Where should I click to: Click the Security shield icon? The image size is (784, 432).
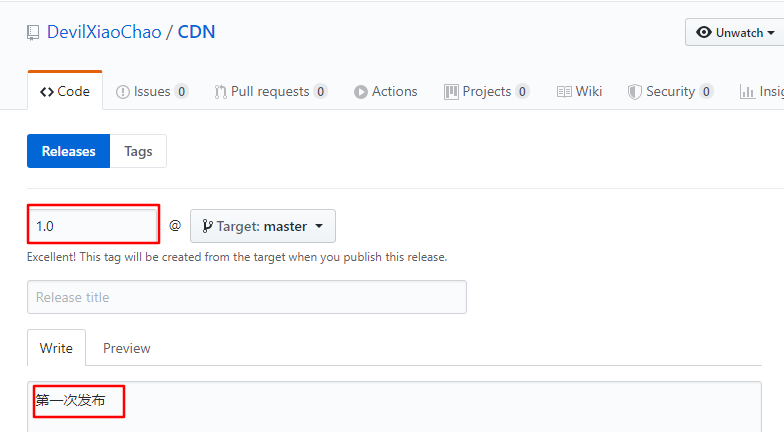coord(634,92)
